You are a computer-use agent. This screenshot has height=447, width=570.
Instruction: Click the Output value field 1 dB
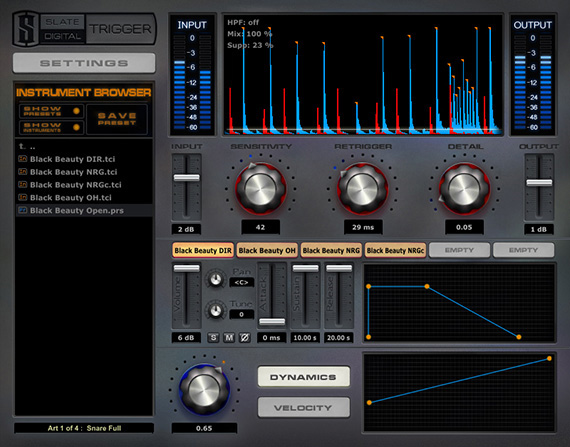(x=539, y=229)
